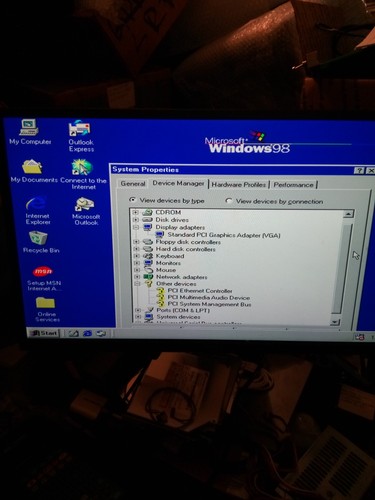Select the Internet Explorer desktop icon
This screenshot has width=375, height=500.
37,210
